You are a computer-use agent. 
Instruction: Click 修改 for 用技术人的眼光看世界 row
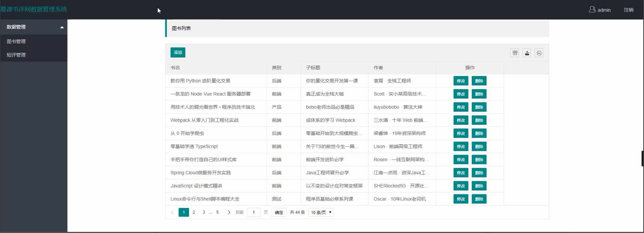tap(461, 107)
